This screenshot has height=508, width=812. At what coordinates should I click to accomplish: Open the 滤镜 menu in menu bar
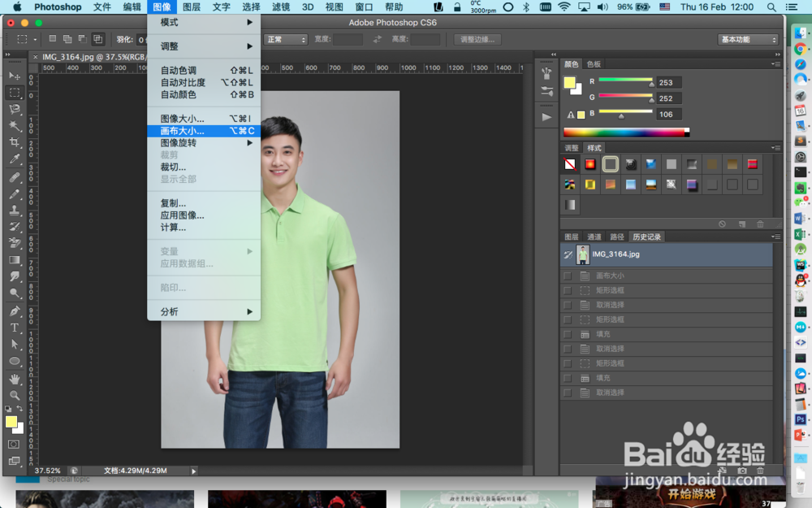coord(281,7)
